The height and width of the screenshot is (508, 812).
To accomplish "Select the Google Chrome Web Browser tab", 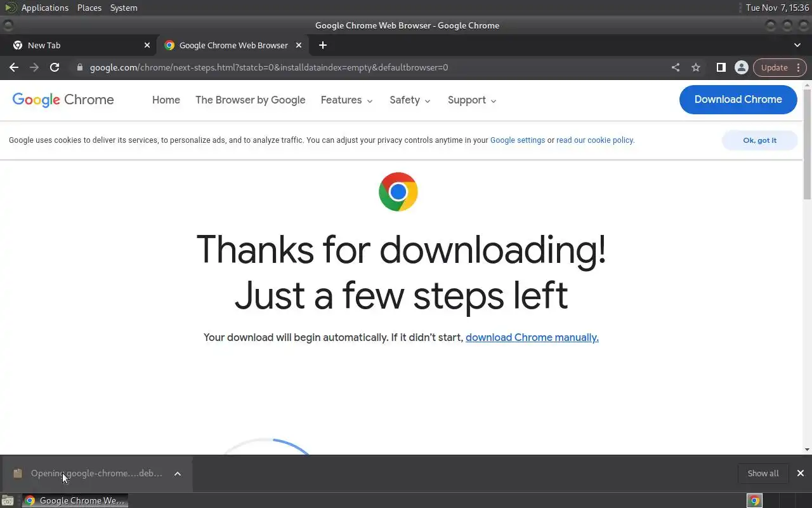I will (233, 45).
